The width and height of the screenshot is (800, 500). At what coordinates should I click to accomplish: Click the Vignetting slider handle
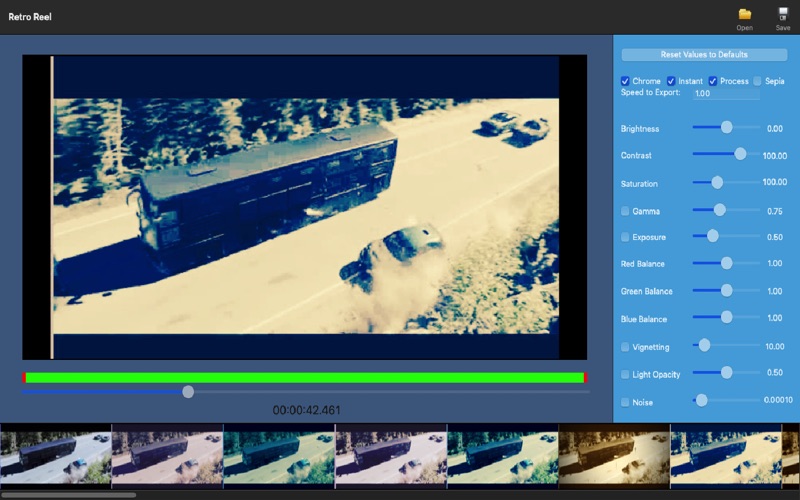(x=704, y=345)
